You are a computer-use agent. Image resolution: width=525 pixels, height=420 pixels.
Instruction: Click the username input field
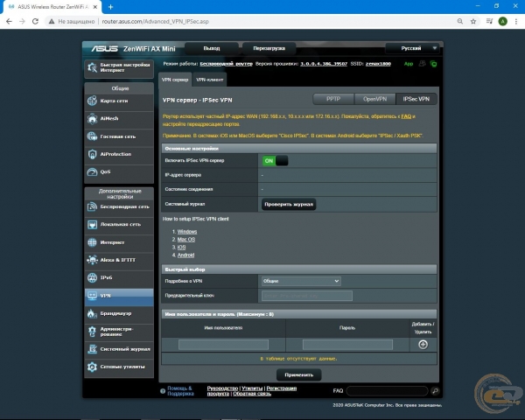223,345
